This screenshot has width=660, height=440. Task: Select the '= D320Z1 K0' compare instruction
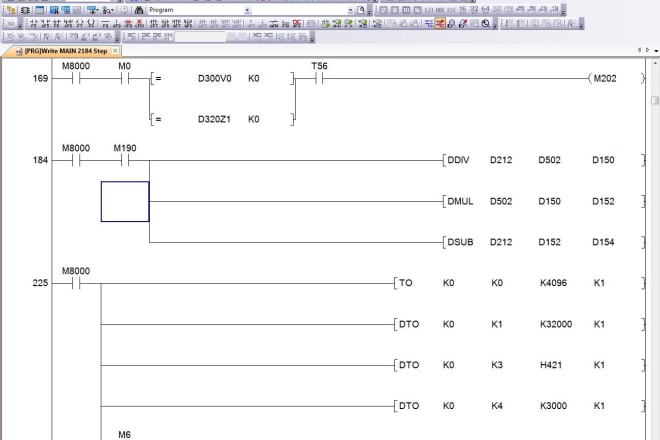(x=223, y=119)
